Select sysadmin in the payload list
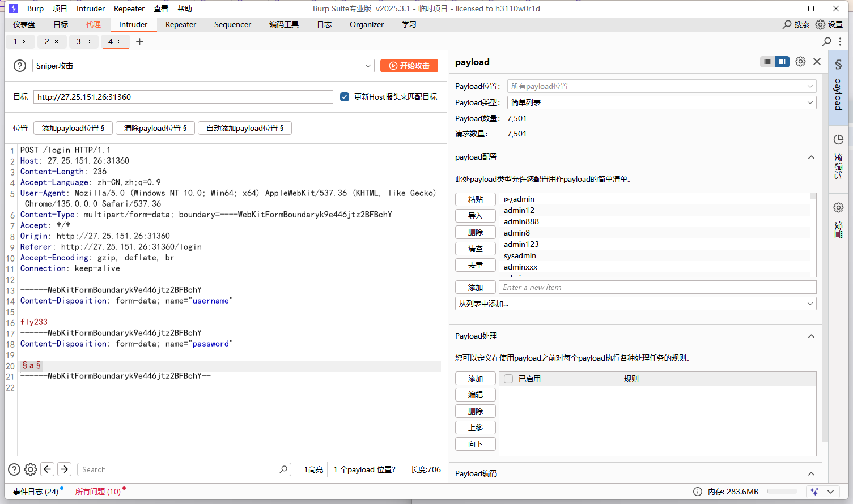Image resolution: width=853 pixels, height=504 pixels. click(520, 255)
